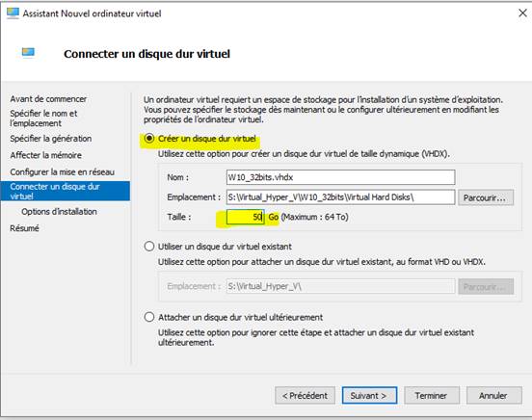
Task: Click the virtual disk header icon
Action: pyautogui.click(x=28, y=53)
